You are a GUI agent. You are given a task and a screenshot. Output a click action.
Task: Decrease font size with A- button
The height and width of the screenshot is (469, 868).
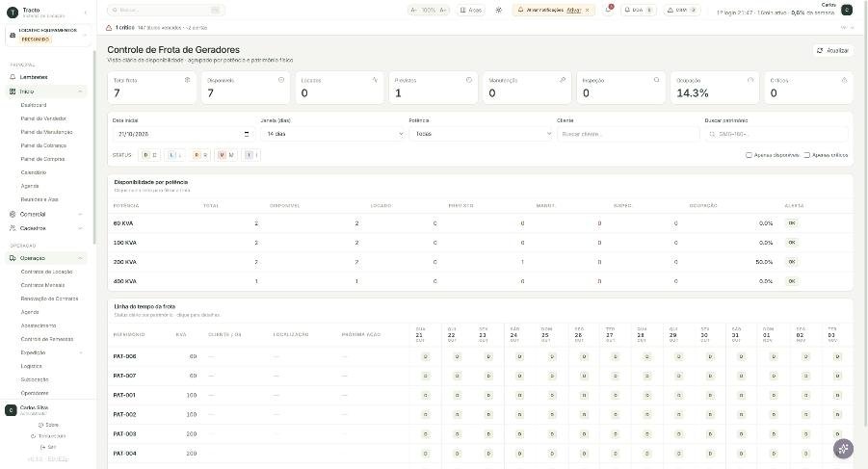click(x=414, y=10)
